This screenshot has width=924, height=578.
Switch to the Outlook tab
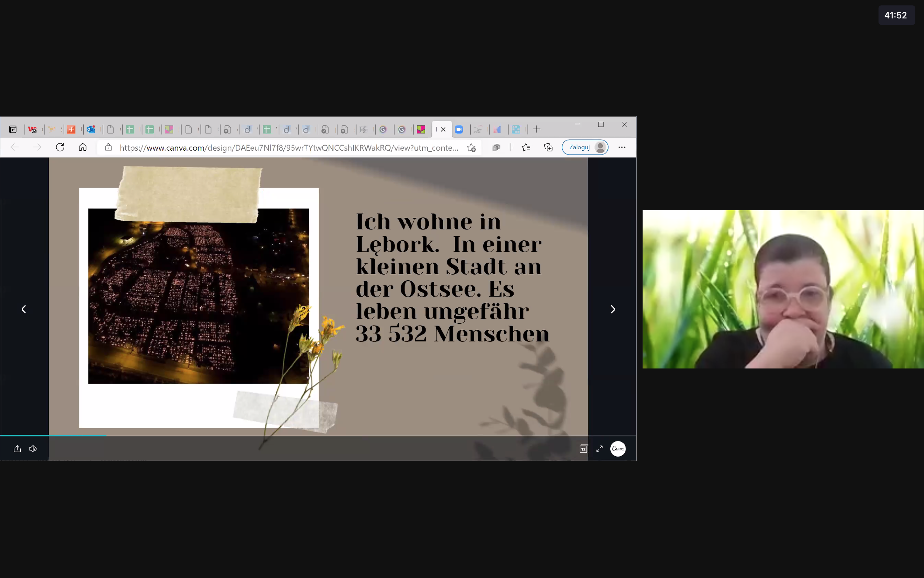pyautogui.click(x=91, y=130)
